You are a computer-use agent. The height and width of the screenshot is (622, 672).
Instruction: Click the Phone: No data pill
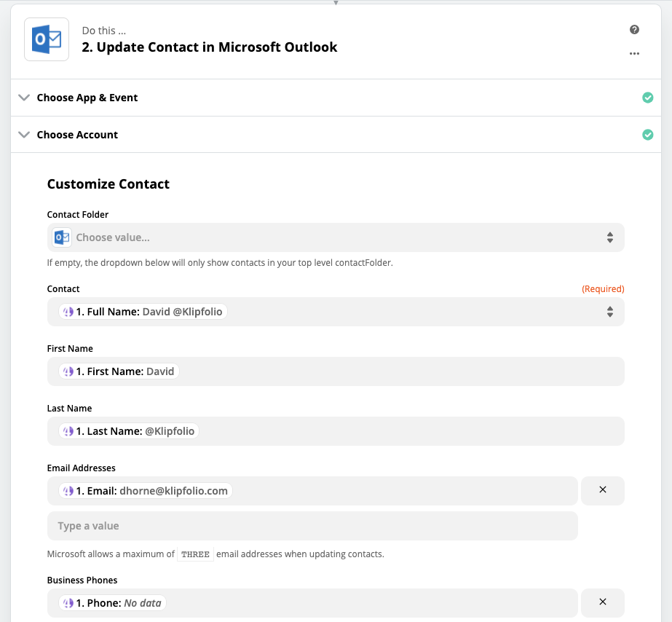click(112, 603)
